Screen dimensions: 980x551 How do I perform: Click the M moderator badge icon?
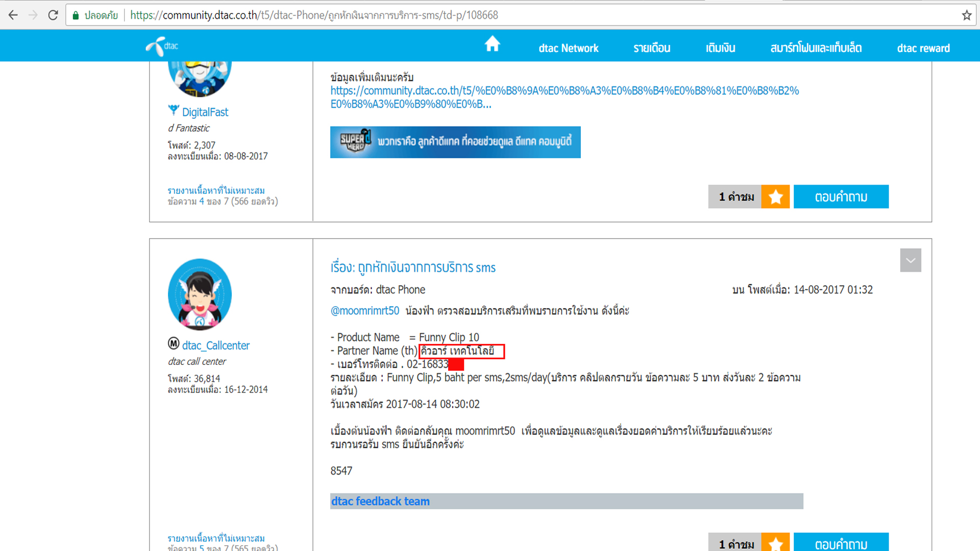[174, 343]
